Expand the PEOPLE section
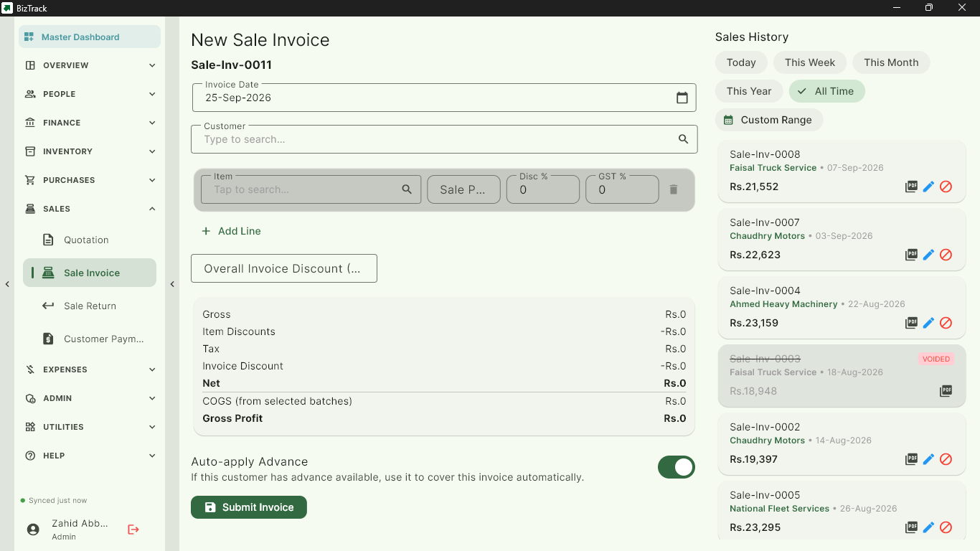Screen dimensions: 980x551 pyautogui.click(x=90, y=94)
